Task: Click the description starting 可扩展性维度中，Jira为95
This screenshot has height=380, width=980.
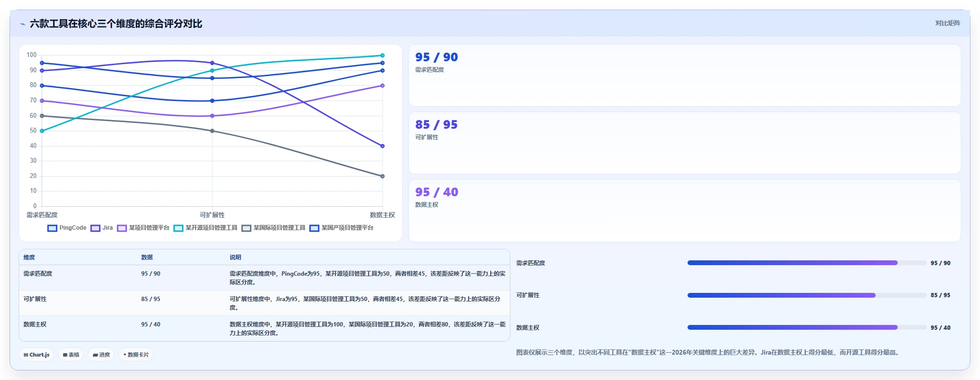Action: coord(365,303)
